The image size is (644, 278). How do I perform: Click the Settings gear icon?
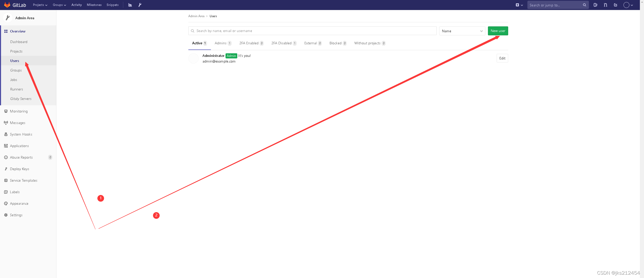6,215
